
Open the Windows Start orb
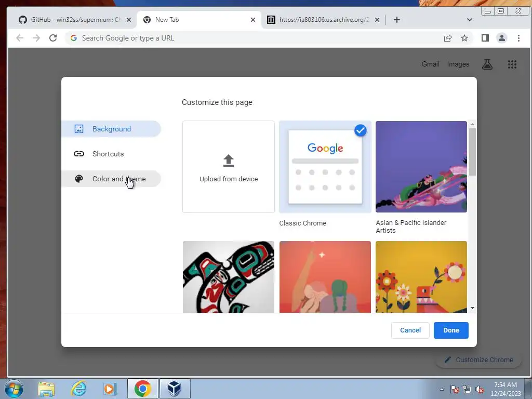14,389
